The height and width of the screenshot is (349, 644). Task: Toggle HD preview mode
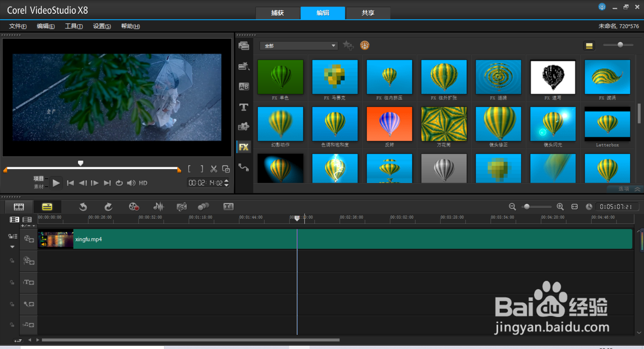click(x=143, y=183)
